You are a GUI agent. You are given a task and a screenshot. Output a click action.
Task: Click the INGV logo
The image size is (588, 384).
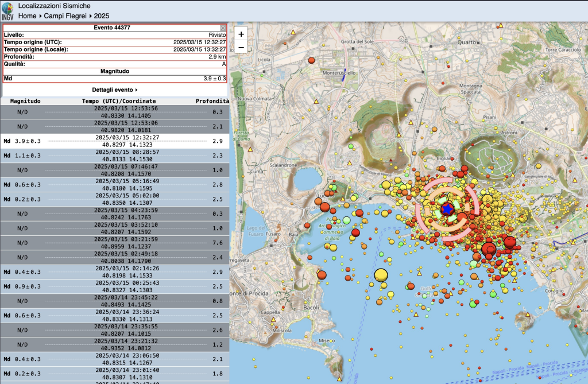coord(8,10)
